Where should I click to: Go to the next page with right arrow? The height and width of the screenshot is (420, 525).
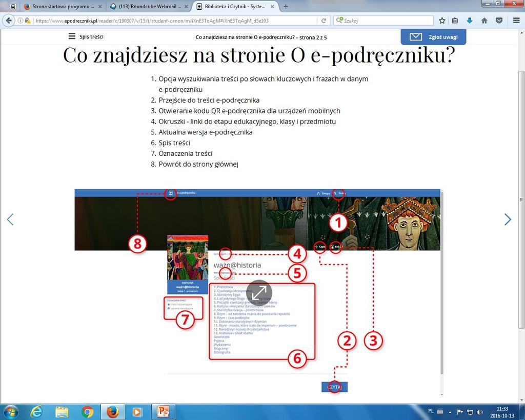508,219
